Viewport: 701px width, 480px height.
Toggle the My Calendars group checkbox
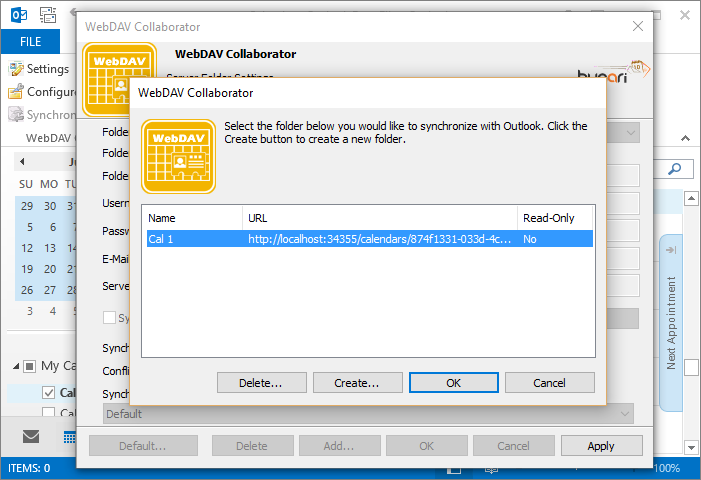pos(30,366)
